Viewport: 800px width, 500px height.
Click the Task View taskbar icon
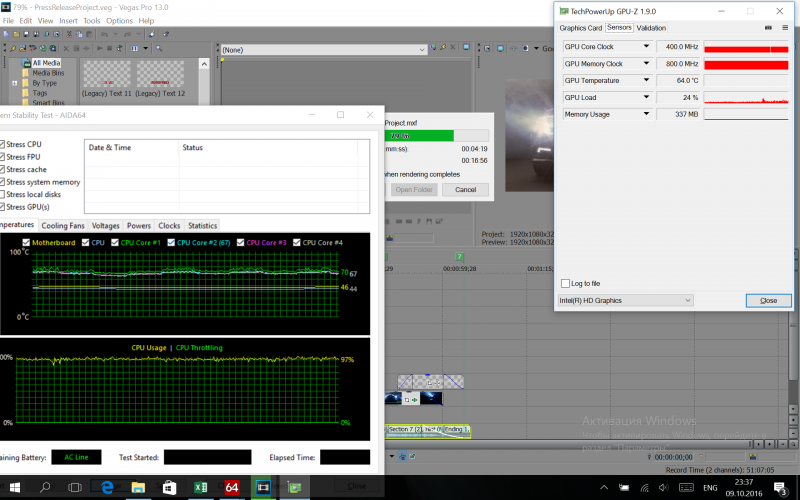74,487
